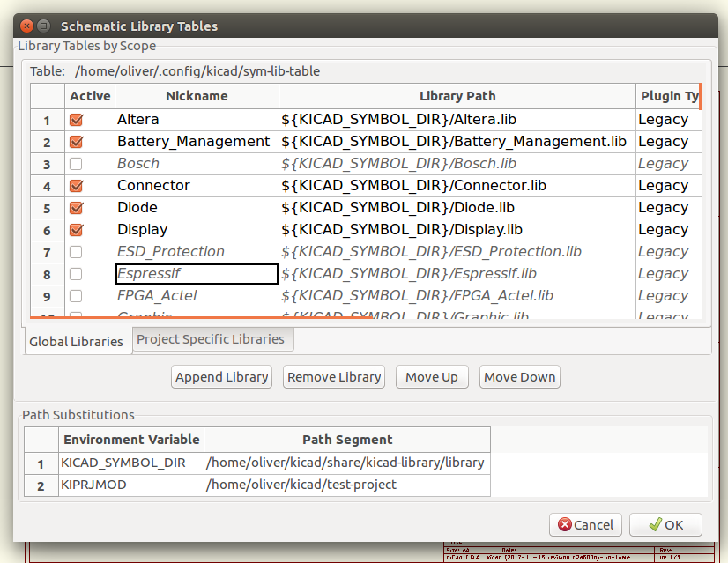Activate the Espressif library checkbox

coord(77,274)
